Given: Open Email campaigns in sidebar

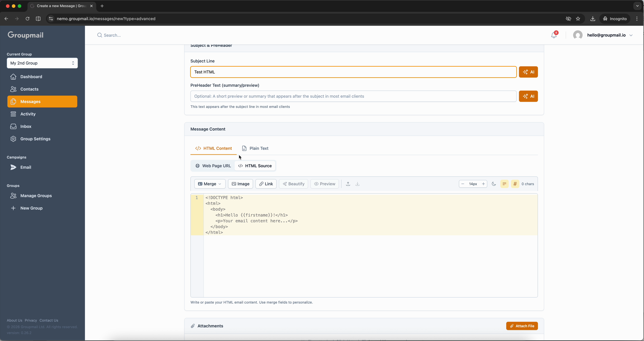Looking at the screenshot, I should pyautogui.click(x=25, y=167).
